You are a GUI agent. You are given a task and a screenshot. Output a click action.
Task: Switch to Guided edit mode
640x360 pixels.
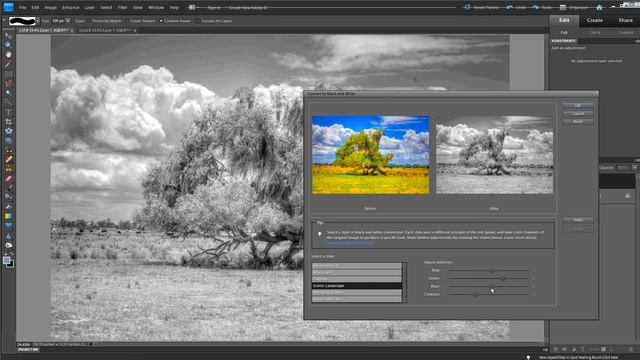coord(625,32)
